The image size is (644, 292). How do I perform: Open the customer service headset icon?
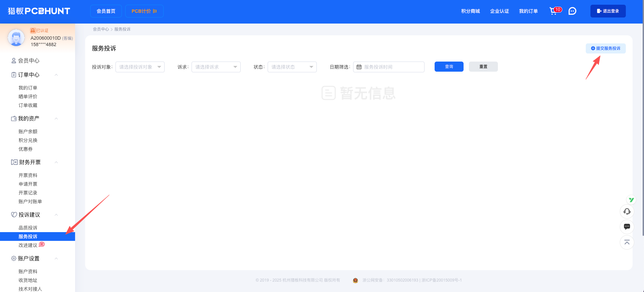point(627,211)
